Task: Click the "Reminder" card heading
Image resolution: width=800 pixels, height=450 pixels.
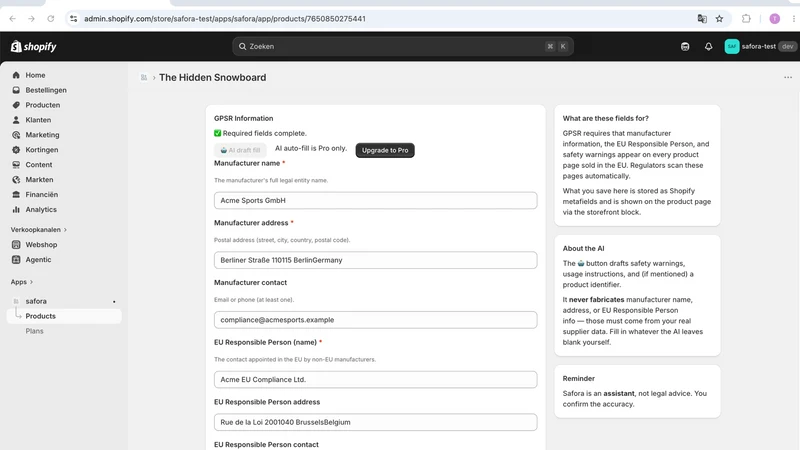Action: tap(579, 379)
